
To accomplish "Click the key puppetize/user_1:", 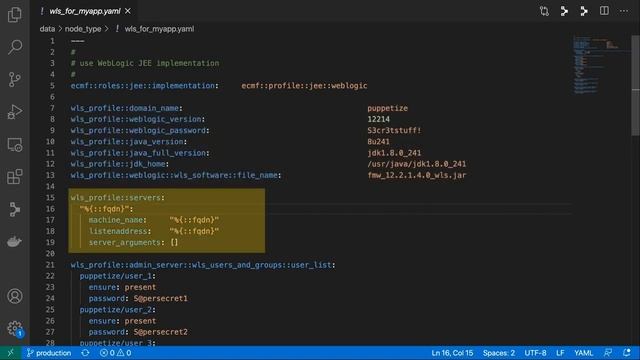I will click(118, 276).
